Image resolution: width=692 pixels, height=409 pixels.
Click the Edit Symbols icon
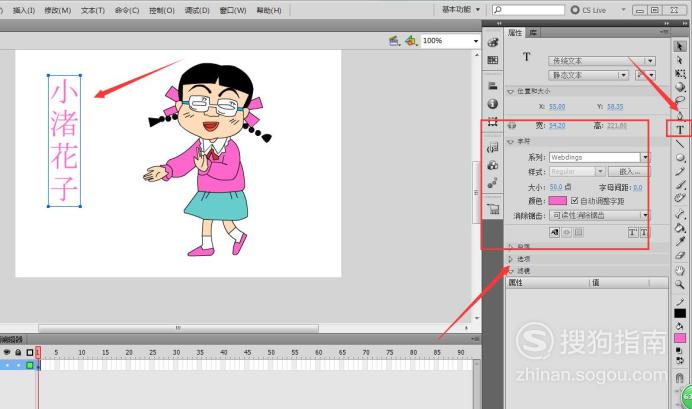[411, 41]
